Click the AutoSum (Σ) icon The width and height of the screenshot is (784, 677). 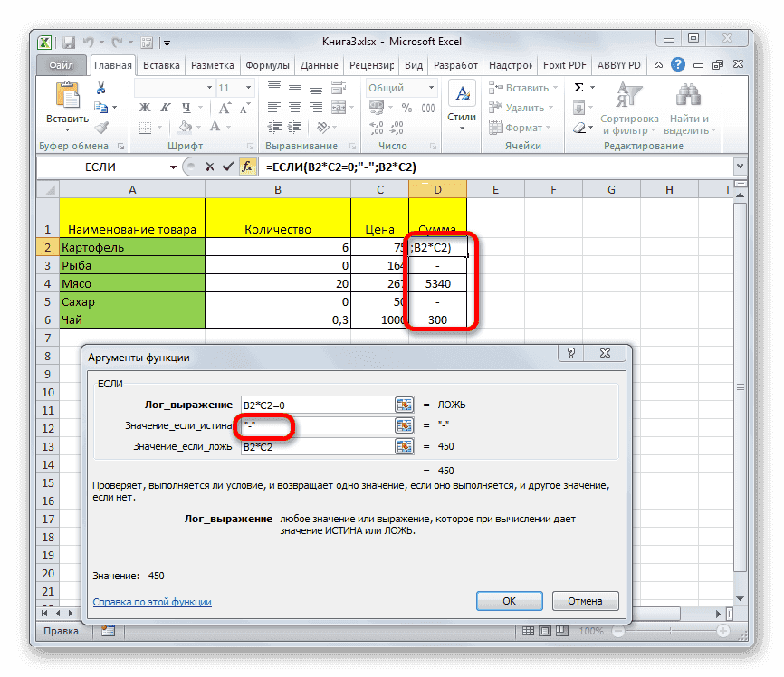(x=577, y=86)
